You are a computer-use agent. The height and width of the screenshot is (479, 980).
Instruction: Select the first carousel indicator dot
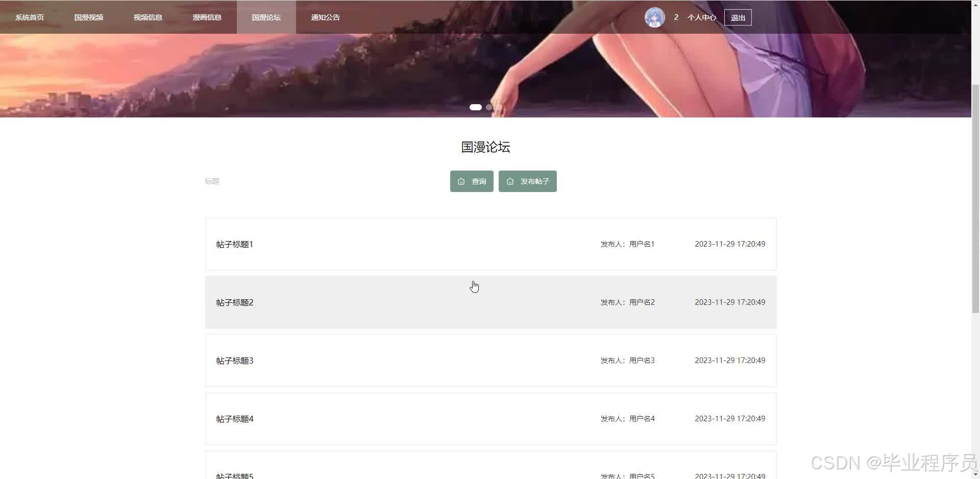[476, 107]
